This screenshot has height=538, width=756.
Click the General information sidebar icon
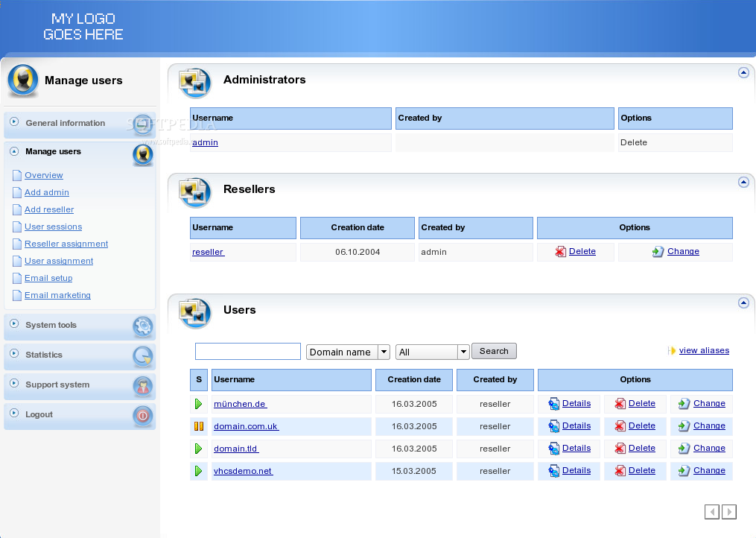coord(142,124)
